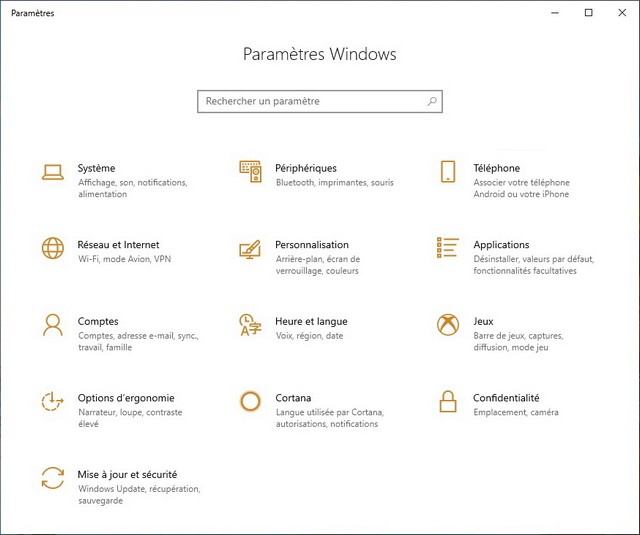Click the Système laptop icon
Screen dimensions: 640x535
click(x=52, y=172)
